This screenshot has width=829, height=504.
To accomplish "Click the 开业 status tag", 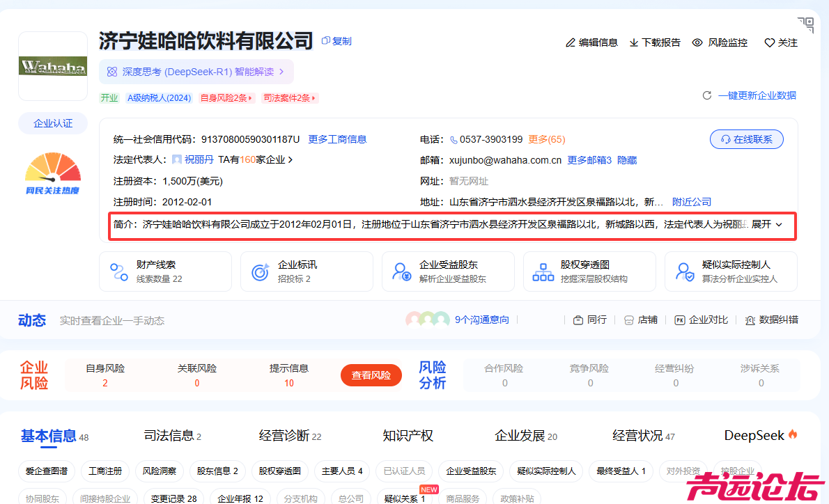I will [x=109, y=97].
